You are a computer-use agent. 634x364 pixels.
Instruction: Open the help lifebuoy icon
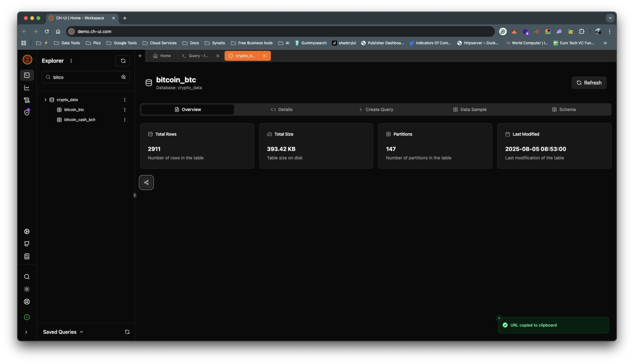tap(27, 302)
